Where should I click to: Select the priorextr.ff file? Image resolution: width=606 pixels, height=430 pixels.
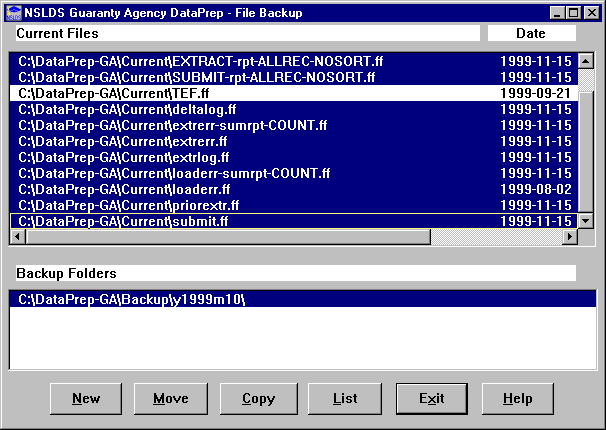128,205
